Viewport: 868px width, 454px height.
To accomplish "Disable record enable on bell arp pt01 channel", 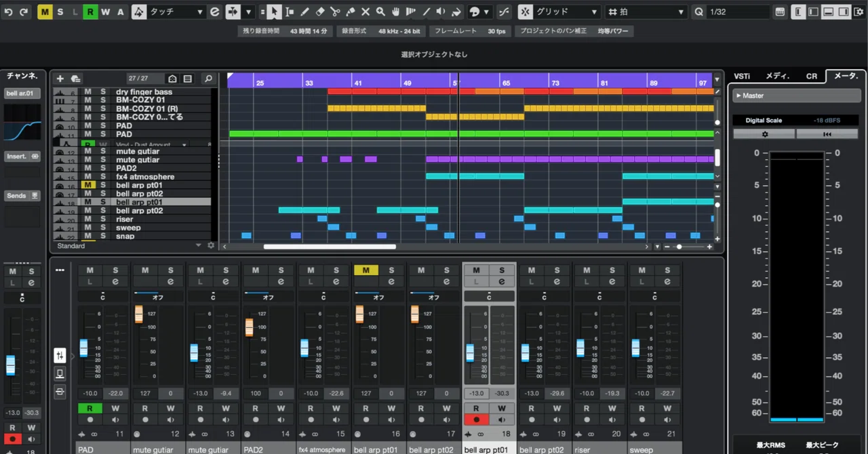I will 476,419.
